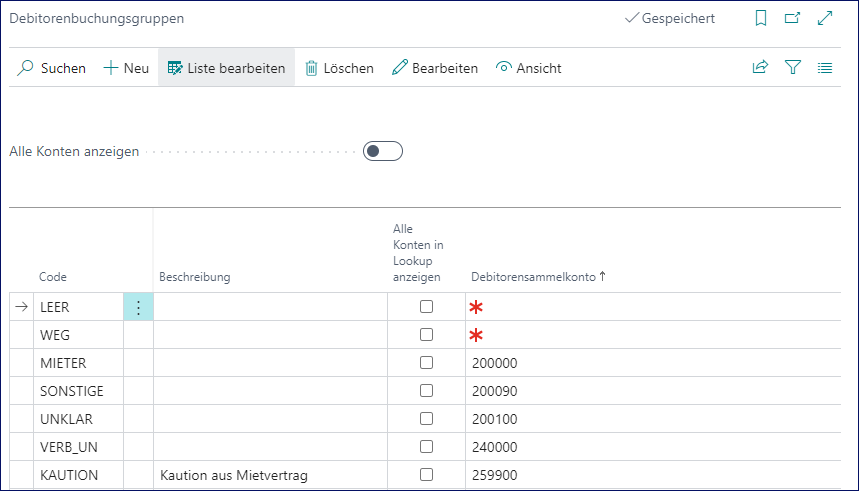
Task: Click the bookmark icon in the header
Action: click(x=760, y=19)
